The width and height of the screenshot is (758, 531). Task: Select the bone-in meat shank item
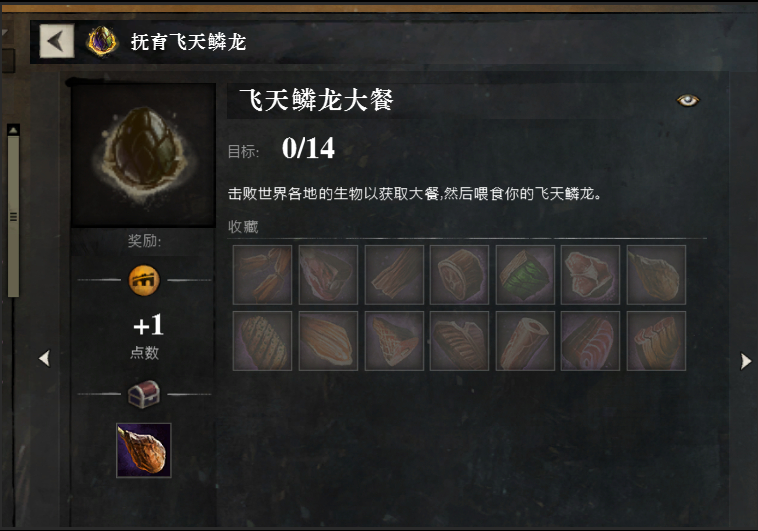click(x=525, y=341)
